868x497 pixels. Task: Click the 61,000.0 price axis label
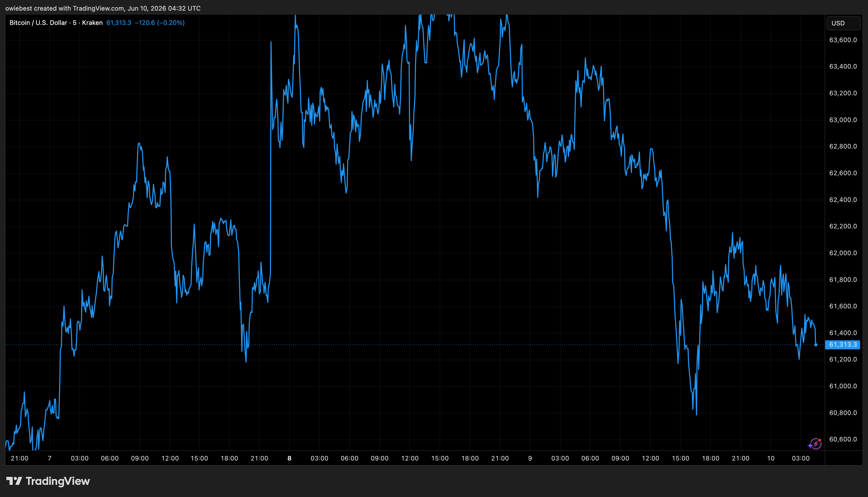(843, 386)
